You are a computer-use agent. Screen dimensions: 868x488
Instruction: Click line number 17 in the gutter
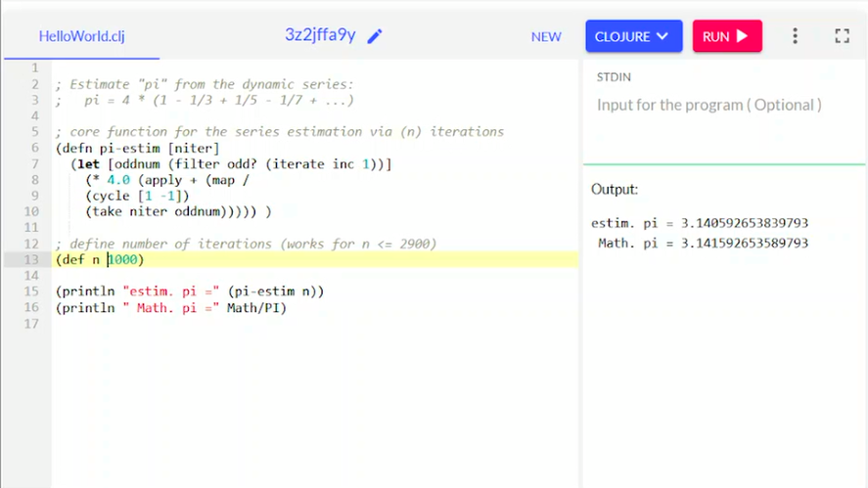[31, 324]
